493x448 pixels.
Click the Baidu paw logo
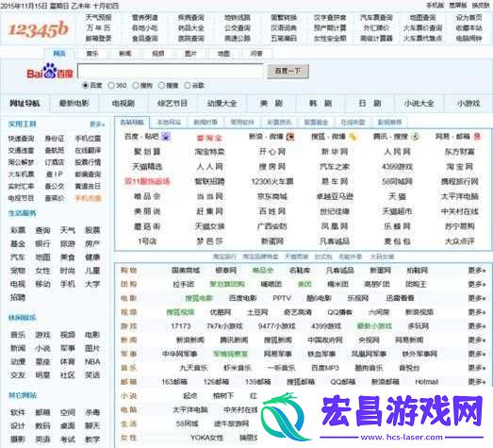tap(50, 71)
